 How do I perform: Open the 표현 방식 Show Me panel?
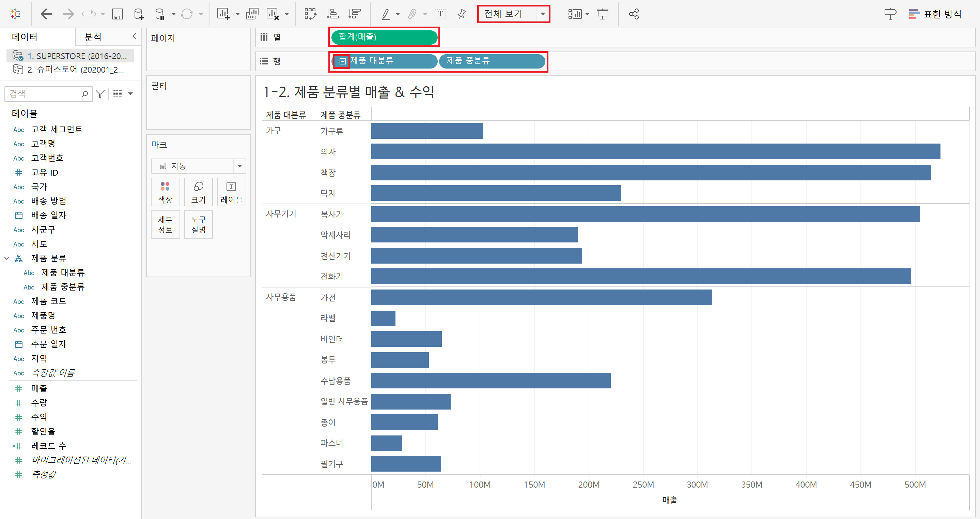pos(935,14)
